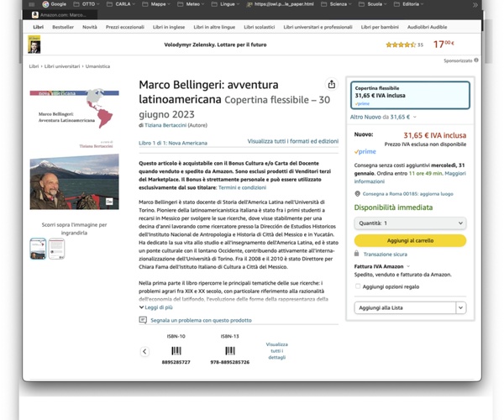The height and width of the screenshot is (420, 504).
Task: Expand Altro Nuovo da 31,65 € offers
Action: pos(383,117)
